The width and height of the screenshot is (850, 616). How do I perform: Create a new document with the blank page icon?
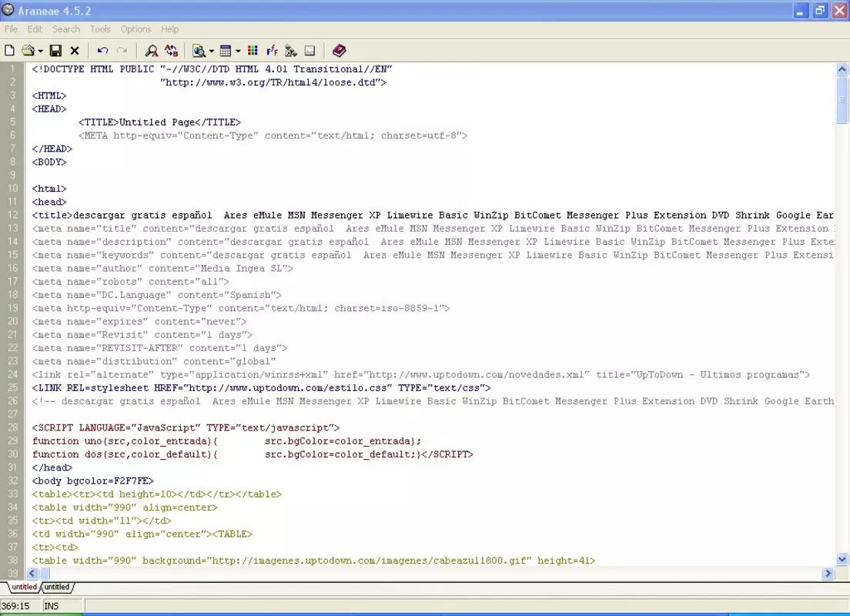(9, 50)
